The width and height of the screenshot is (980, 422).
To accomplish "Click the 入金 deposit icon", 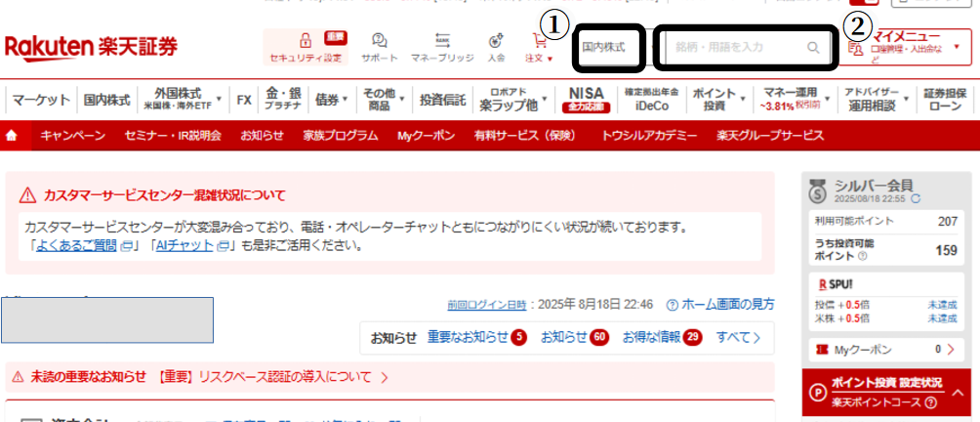I will click(x=496, y=41).
